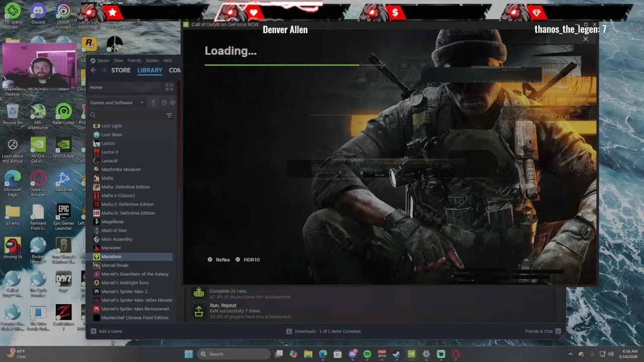644x362 pixels.
Task: Click the Steam library sort arrow icon
Action: [x=153, y=103]
